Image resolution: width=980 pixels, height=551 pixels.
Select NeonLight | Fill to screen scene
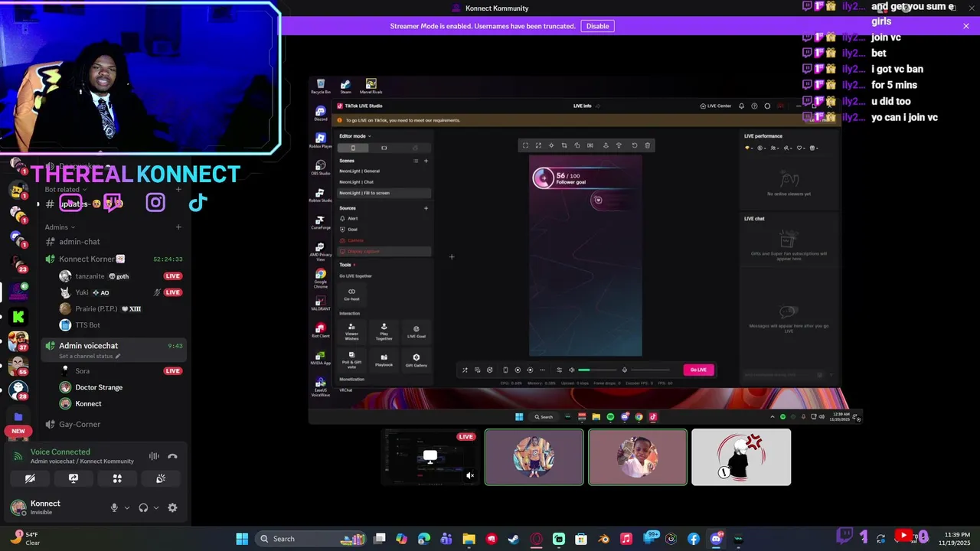tap(384, 193)
